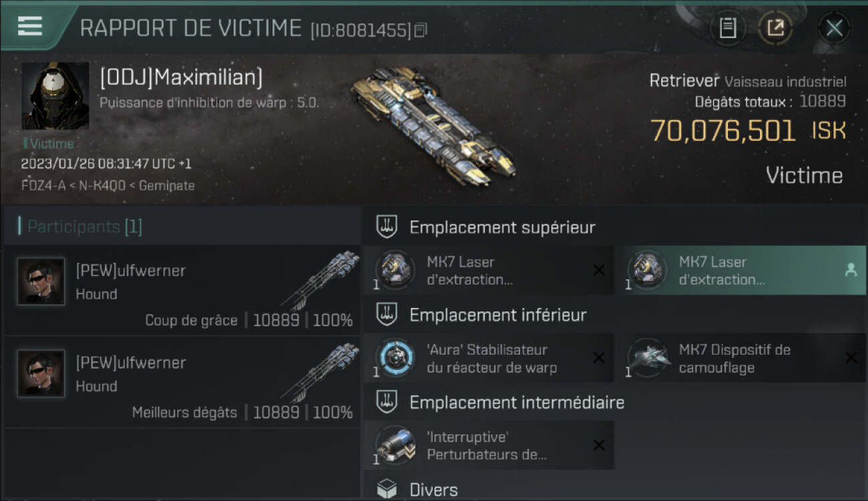Select the highlighted MK7 Laser d'extraction item

(740, 271)
